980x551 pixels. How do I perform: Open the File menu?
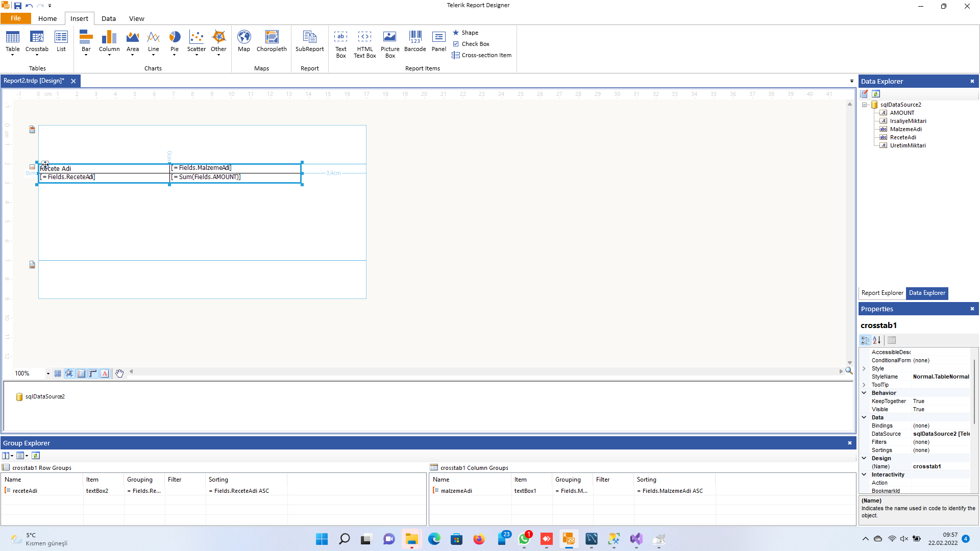16,18
